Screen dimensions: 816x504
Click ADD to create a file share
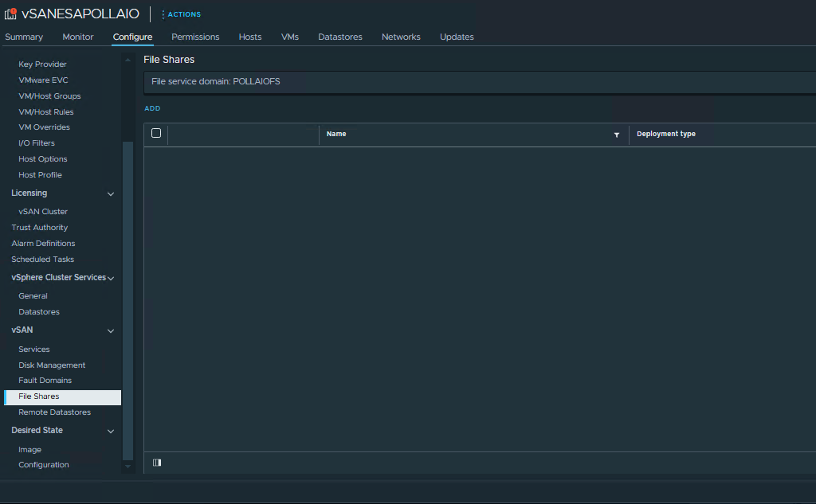(x=152, y=108)
